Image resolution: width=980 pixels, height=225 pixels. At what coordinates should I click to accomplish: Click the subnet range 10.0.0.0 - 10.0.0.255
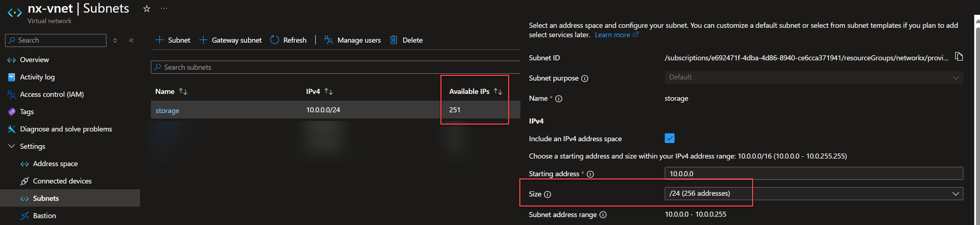click(x=696, y=215)
